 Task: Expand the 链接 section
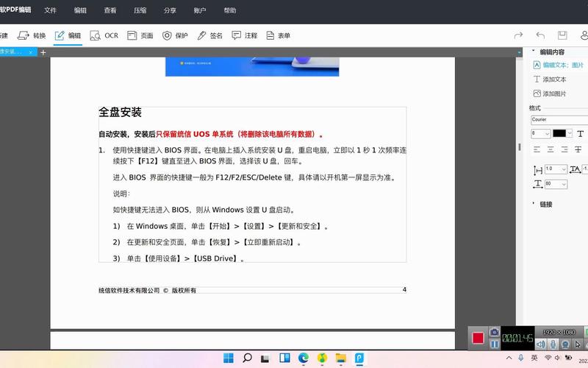pyautogui.click(x=534, y=204)
